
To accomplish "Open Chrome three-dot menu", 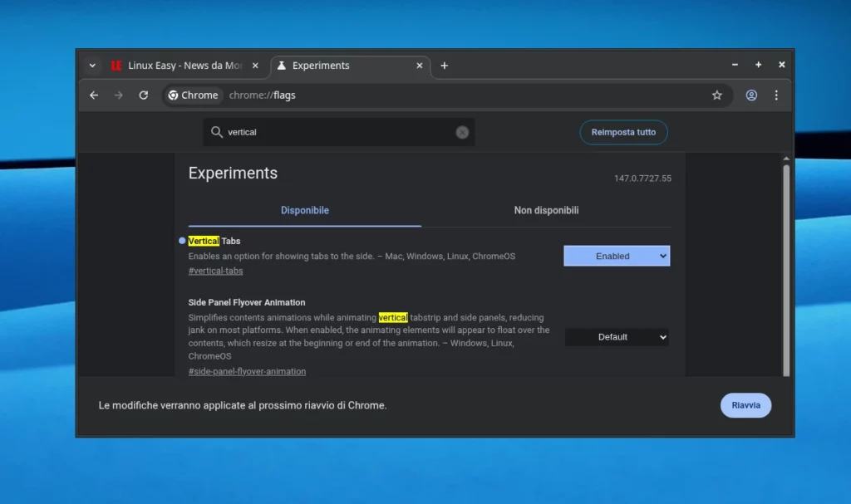I will (776, 95).
